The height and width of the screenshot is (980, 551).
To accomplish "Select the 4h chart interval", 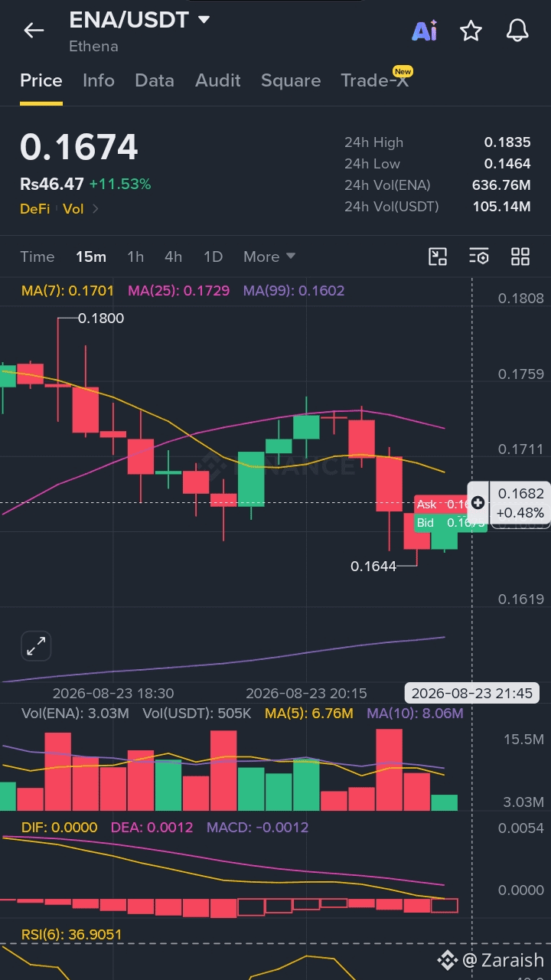I will coord(174,256).
